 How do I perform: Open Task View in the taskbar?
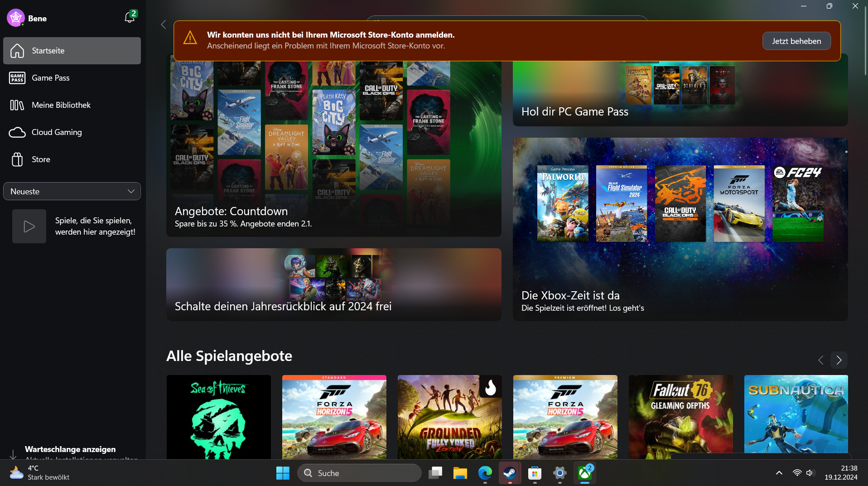435,473
